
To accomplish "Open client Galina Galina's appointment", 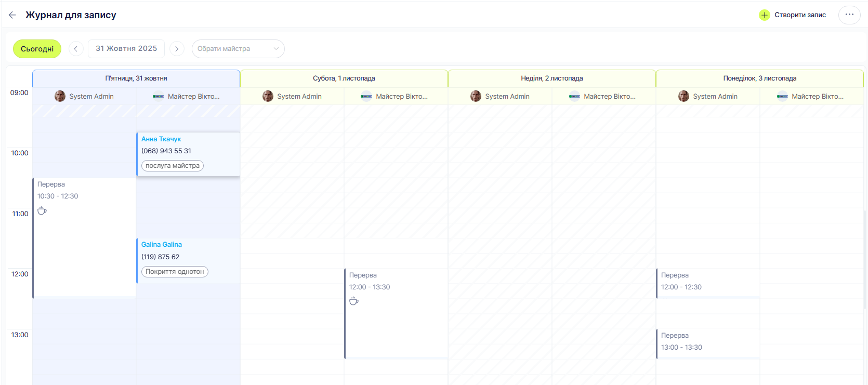I will 188,260.
